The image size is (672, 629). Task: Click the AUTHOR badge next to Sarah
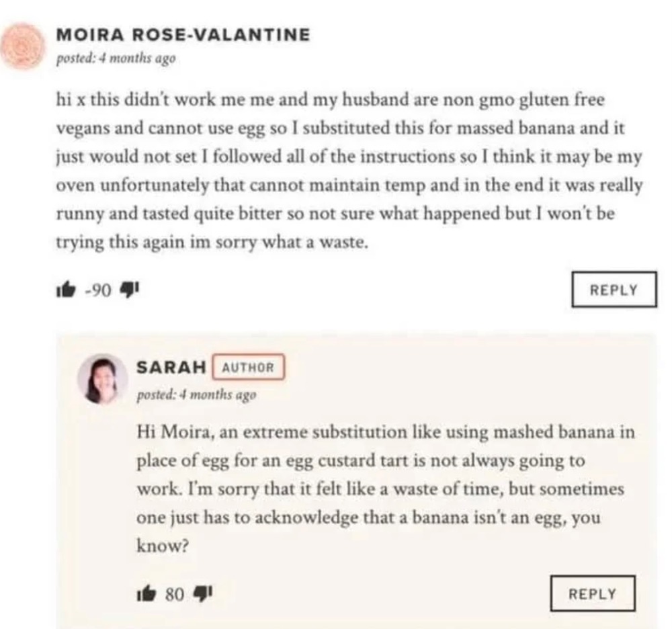(x=248, y=368)
